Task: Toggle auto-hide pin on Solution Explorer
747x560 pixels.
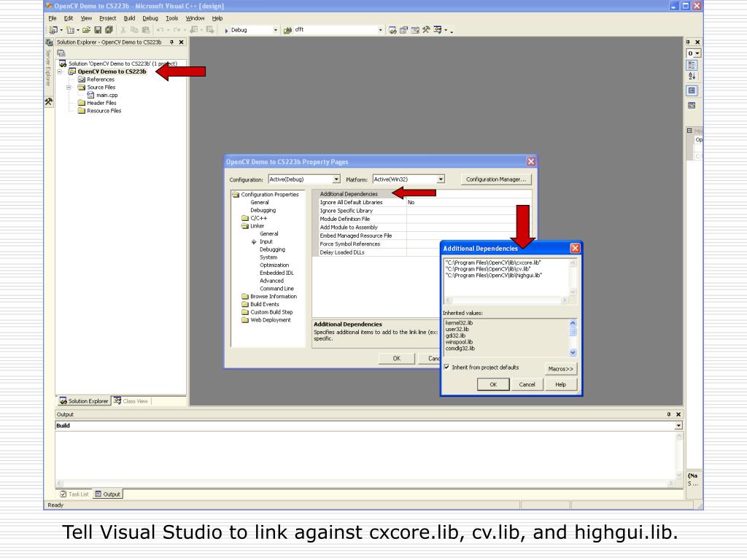Action: point(171,42)
